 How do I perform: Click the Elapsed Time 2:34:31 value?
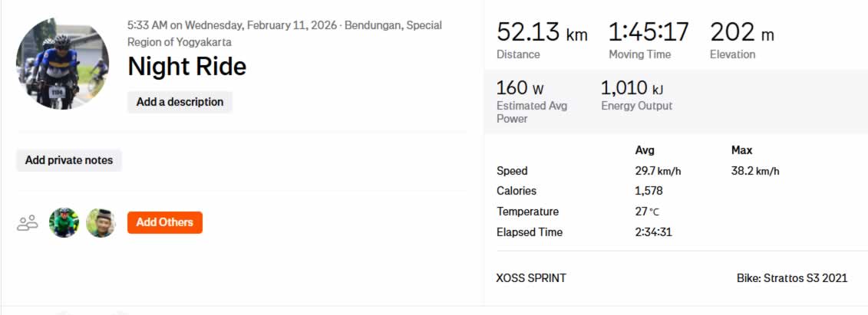click(x=653, y=231)
